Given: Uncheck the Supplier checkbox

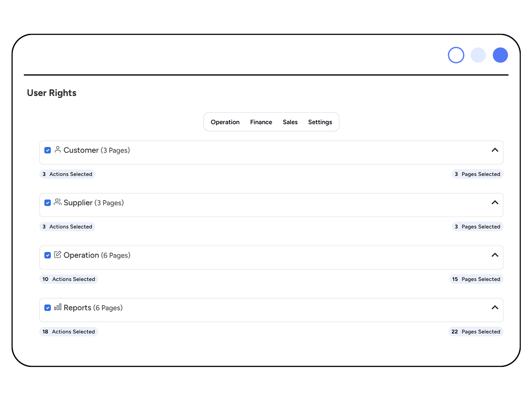Looking at the screenshot, I should [47, 203].
